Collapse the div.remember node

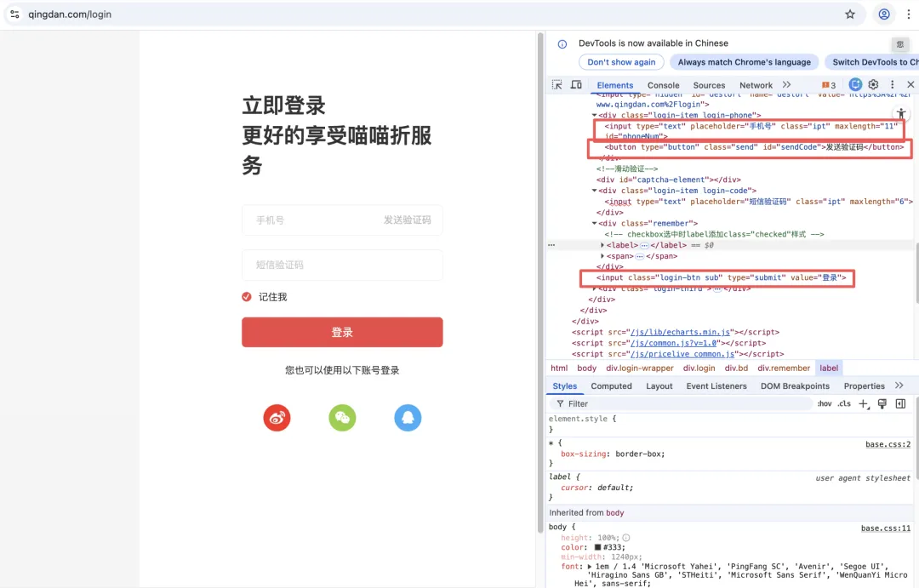point(594,223)
